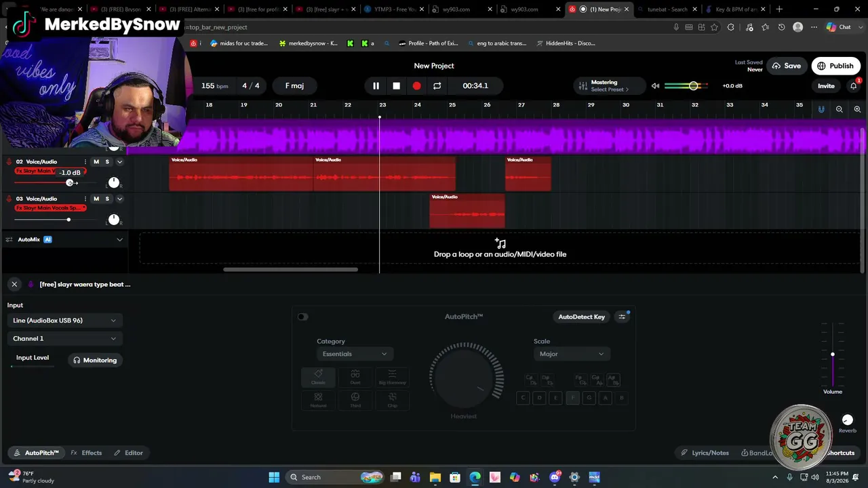Toggle the magnet snap-to-grid icon
868x488 pixels.
pos(821,109)
